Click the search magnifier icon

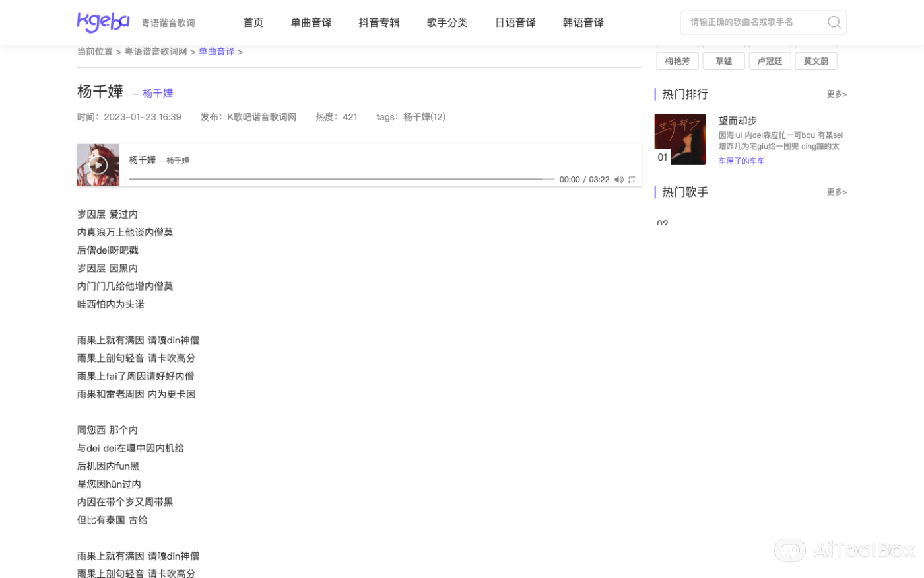click(x=834, y=22)
